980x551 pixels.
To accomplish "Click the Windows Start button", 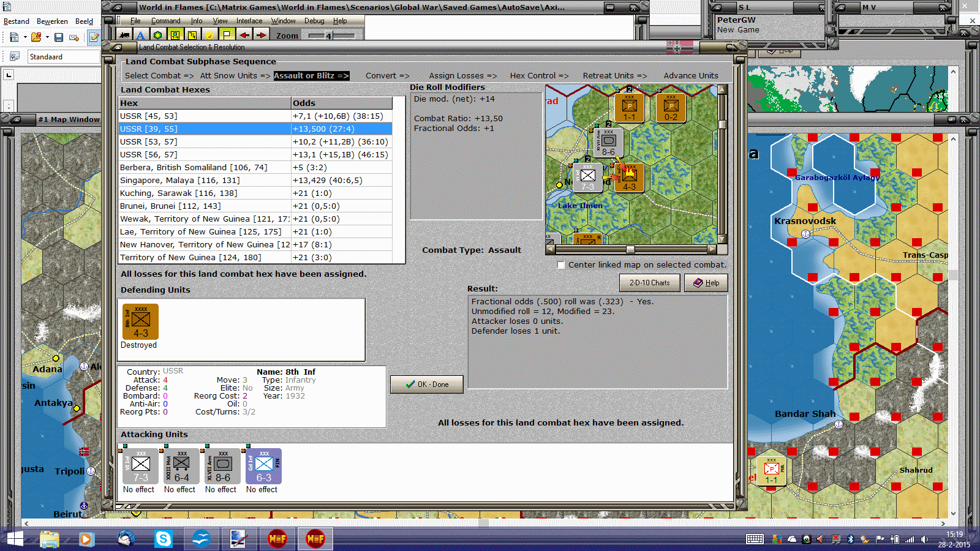I will coord(14,539).
